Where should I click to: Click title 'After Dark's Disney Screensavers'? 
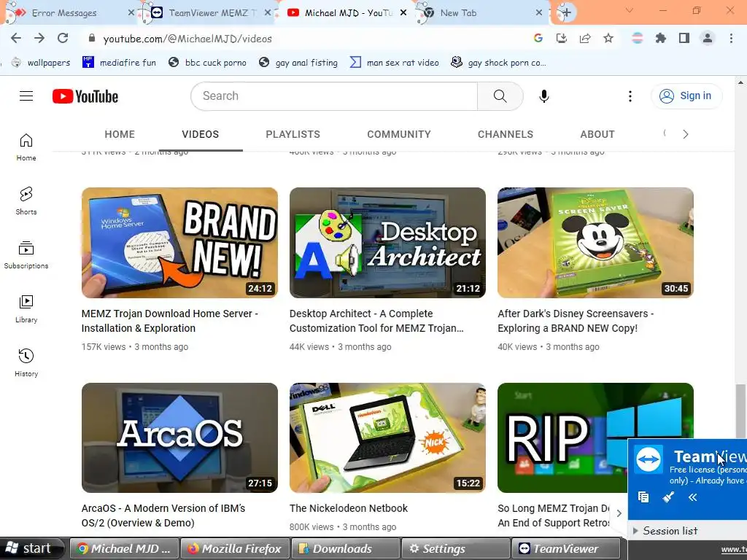pos(576,321)
